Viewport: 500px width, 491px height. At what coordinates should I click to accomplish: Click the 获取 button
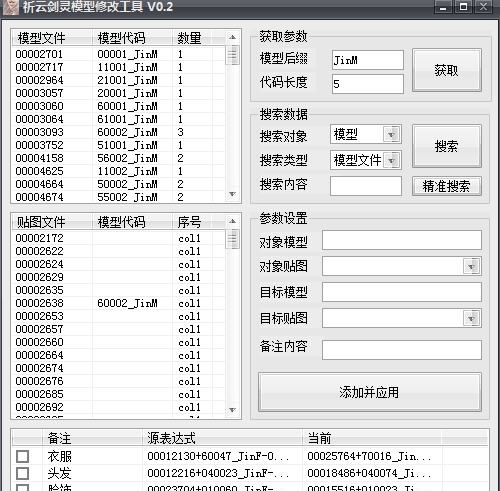pyautogui.click(x=447, y=70)
